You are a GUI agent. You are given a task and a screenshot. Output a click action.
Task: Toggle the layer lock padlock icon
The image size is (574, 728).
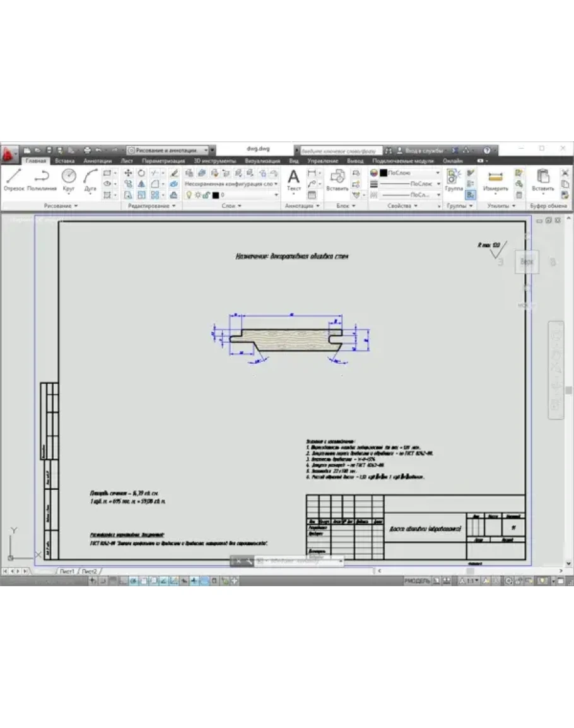point(206,195)
